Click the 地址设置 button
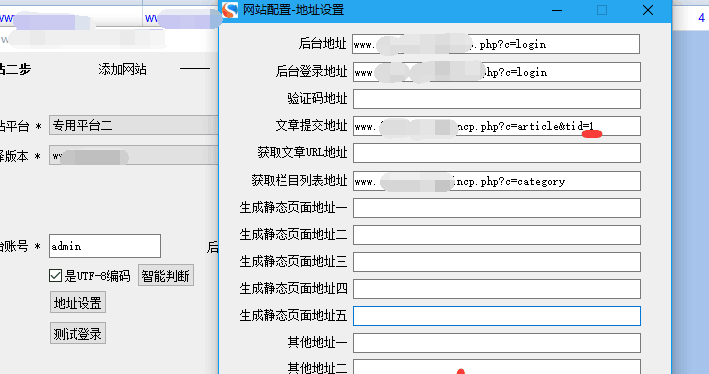This screenshot has height=374, width=709. tap(78, 303)
